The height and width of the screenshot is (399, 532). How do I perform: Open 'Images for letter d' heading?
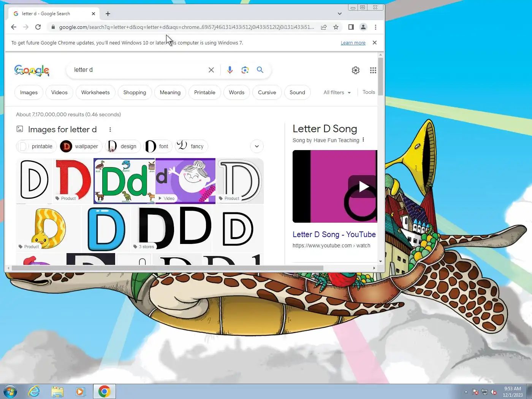(x=62, y=130)
